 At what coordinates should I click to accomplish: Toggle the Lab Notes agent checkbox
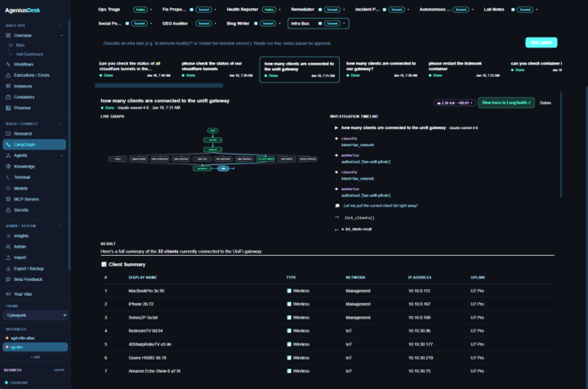click(x=513, y=9)
